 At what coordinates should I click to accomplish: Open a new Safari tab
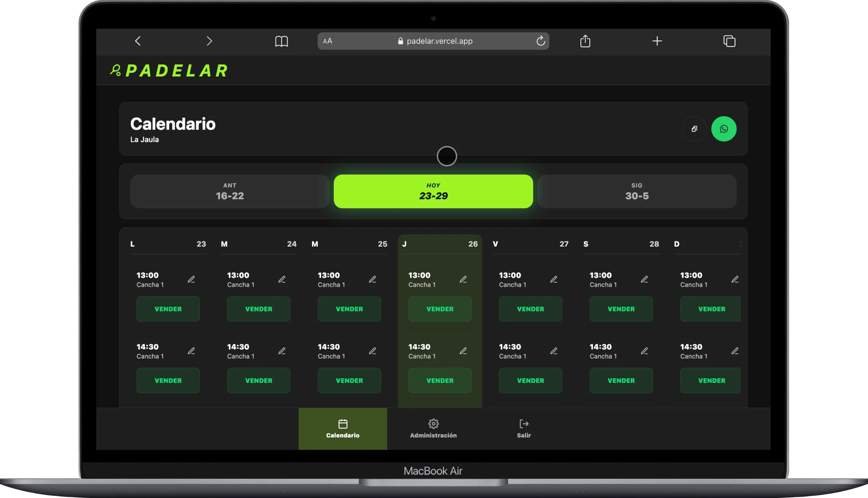657,41
